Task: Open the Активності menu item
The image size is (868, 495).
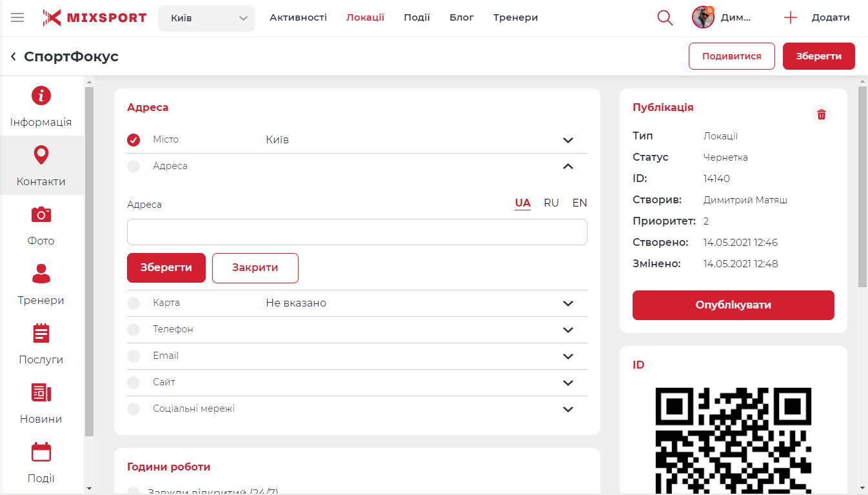Action: [298, 17]
